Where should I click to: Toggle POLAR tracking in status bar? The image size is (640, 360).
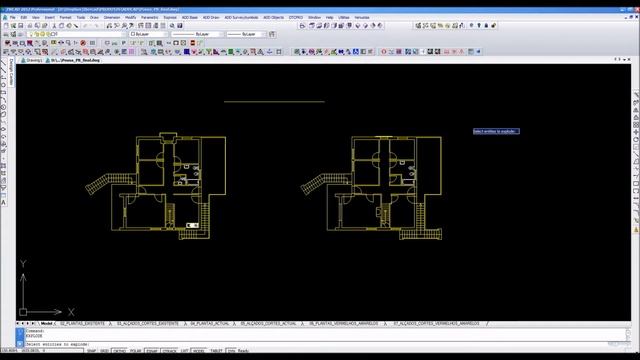point(136,351)
